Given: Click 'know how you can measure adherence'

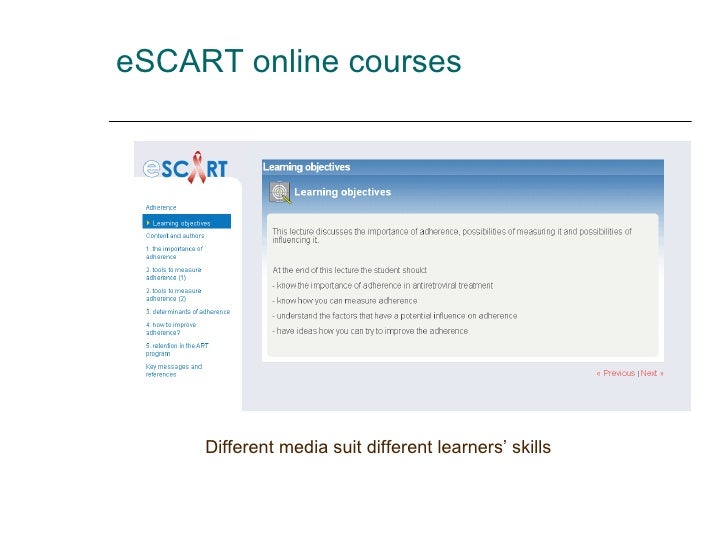Looking at the screenshot, I should tap(344, 301).
